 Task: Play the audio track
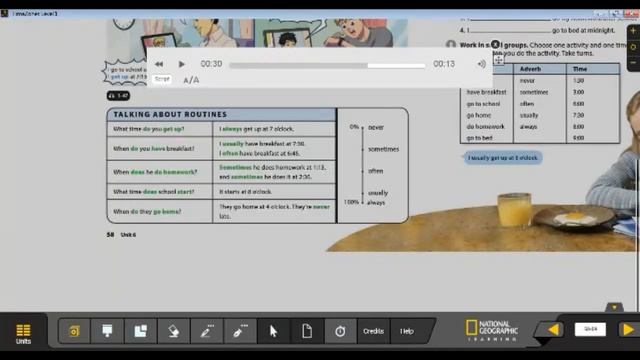pyautogui.click(x=182, y=64)
